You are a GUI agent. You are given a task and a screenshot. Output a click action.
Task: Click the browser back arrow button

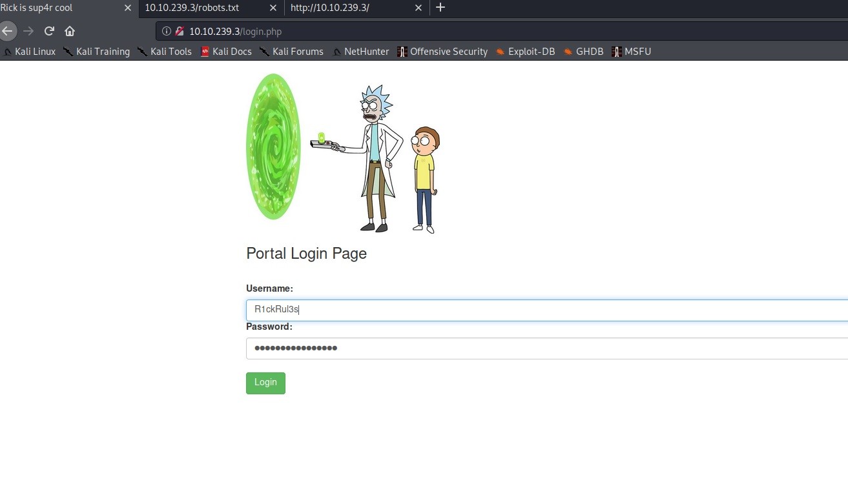click(x=7, y=31)
